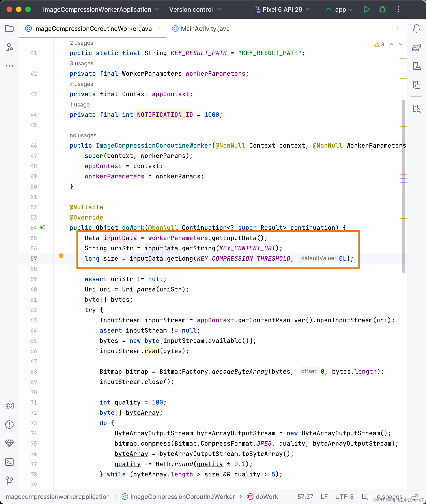The height and width of the screenshot is (504, 426).
Task: Click the highlighted read call on line 66
Action: [x=152, y=351]
